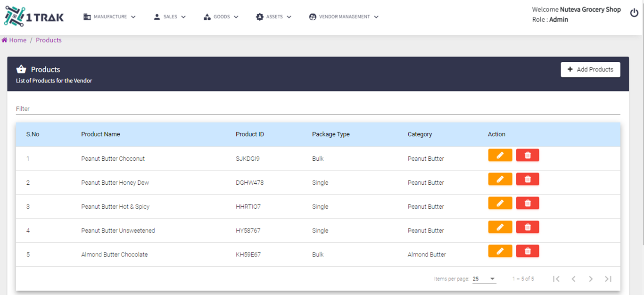Image resolution: width=644 pixels, height=295 pixels.
Task: Edit the Almond Butter Chocolate product
Action: pos(500,251)
